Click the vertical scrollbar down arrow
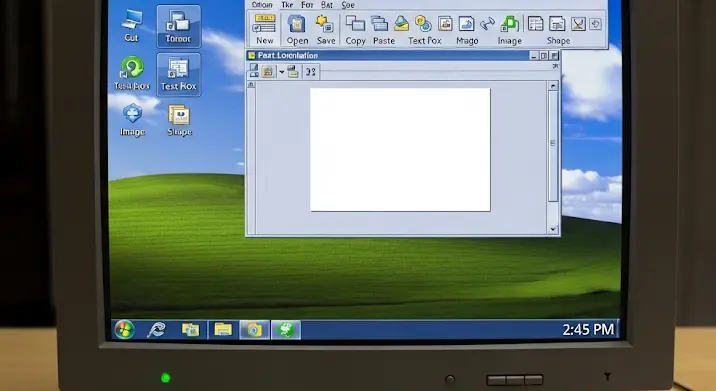The image size is (716, 391). click(x=553, y=229)
